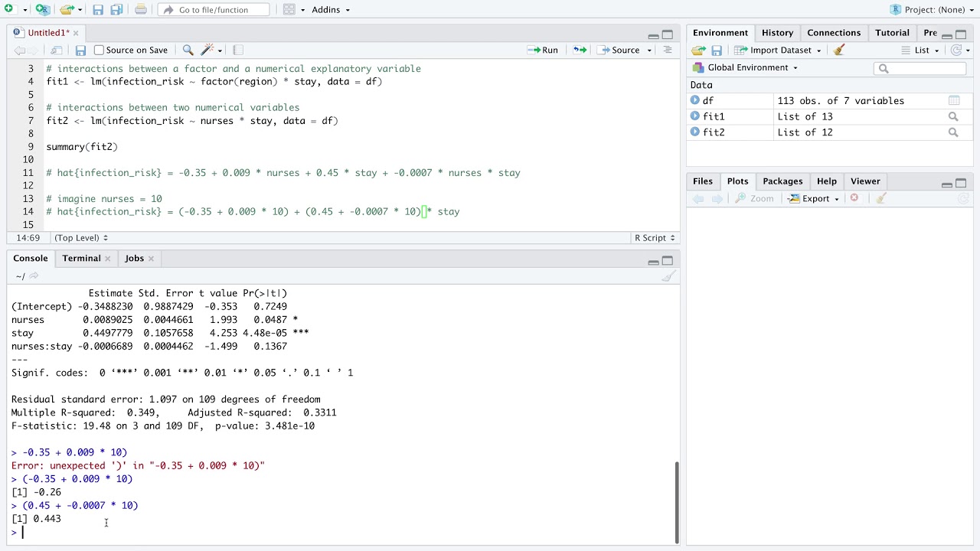This screenshot has width=980, height=551.
Task: Switch to the Environment tab
Action: (x=720, y=33)
